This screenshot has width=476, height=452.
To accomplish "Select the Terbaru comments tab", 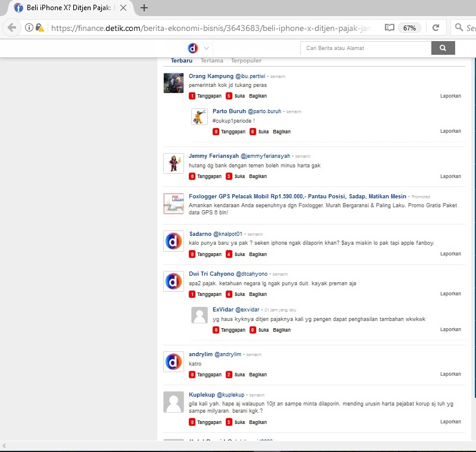I will pyautogui.click(x=182, y=61).
